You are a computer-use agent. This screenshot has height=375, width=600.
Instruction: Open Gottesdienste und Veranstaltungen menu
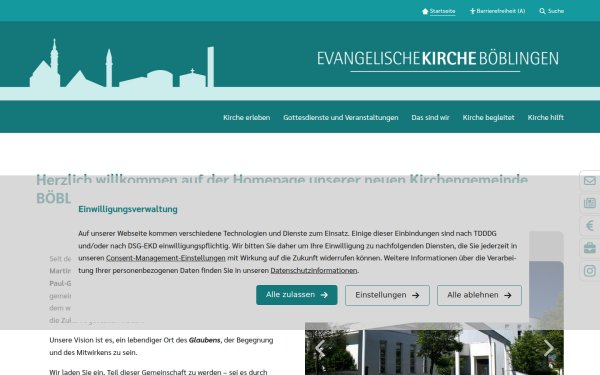pyautogui.click(x=341, y=117)
